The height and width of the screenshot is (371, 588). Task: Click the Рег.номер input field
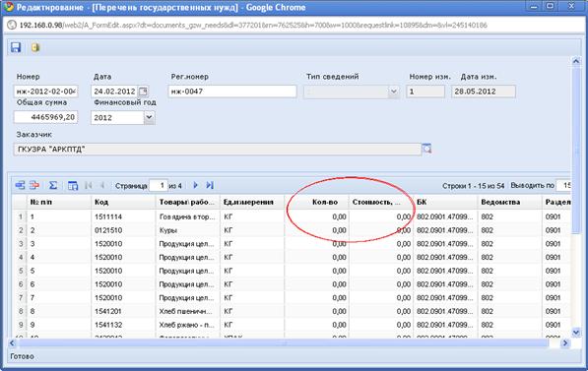point(232,92)
